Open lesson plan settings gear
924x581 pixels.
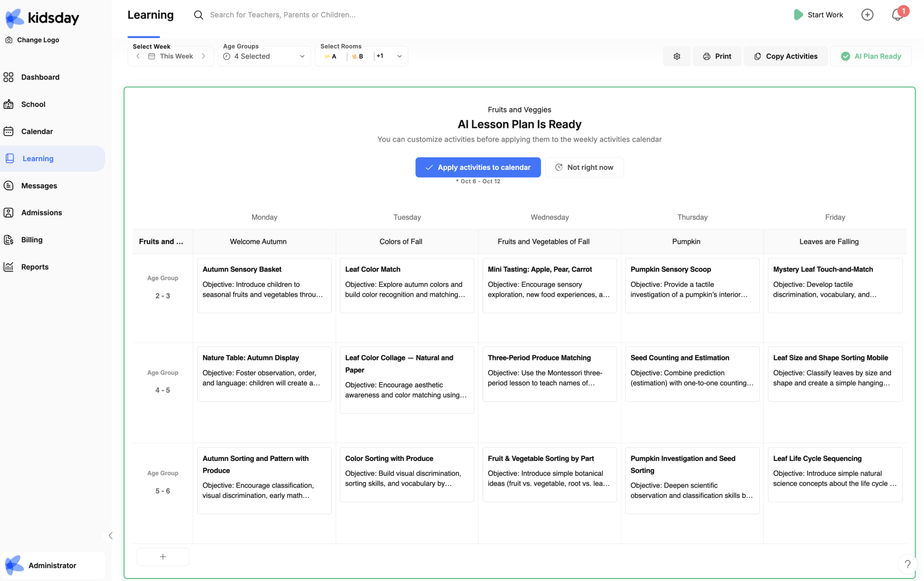677,56
